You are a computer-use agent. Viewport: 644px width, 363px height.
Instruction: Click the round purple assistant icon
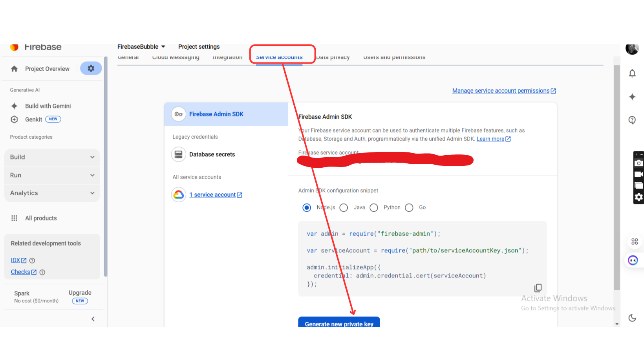633,260
